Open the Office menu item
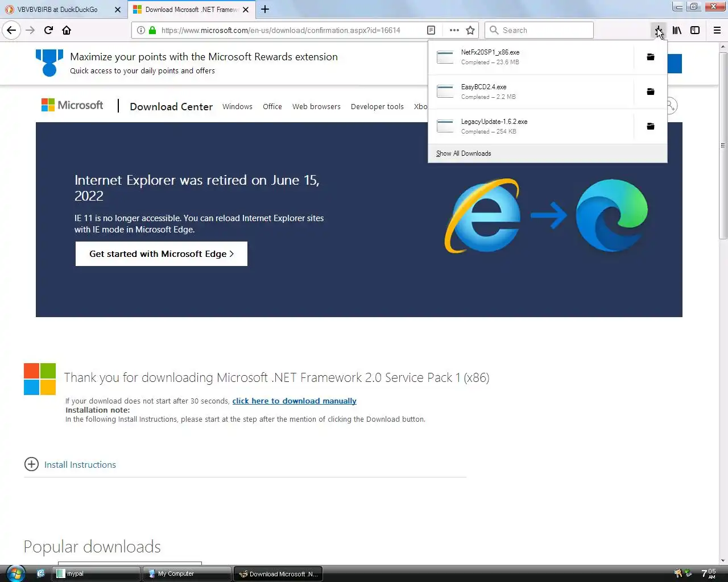Image resolution: width=728 pixels, height=582 pixels. coord(272,106)
